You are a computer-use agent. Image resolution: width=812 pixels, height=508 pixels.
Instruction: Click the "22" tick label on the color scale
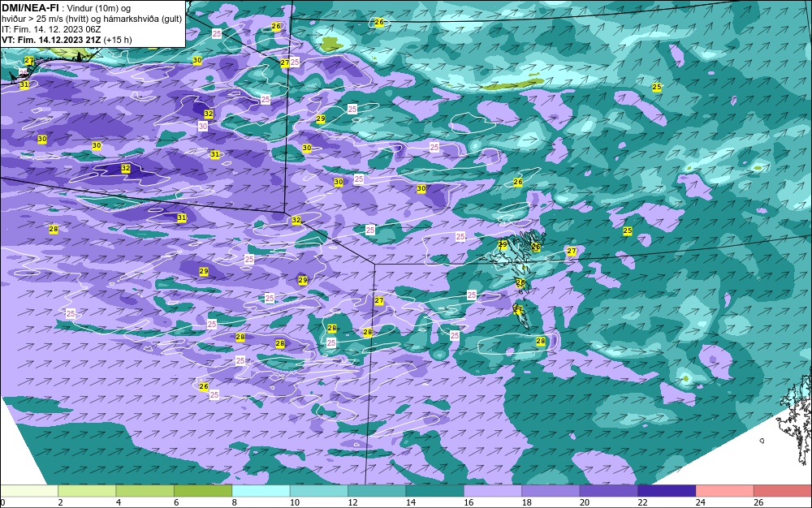coord(642,502)
